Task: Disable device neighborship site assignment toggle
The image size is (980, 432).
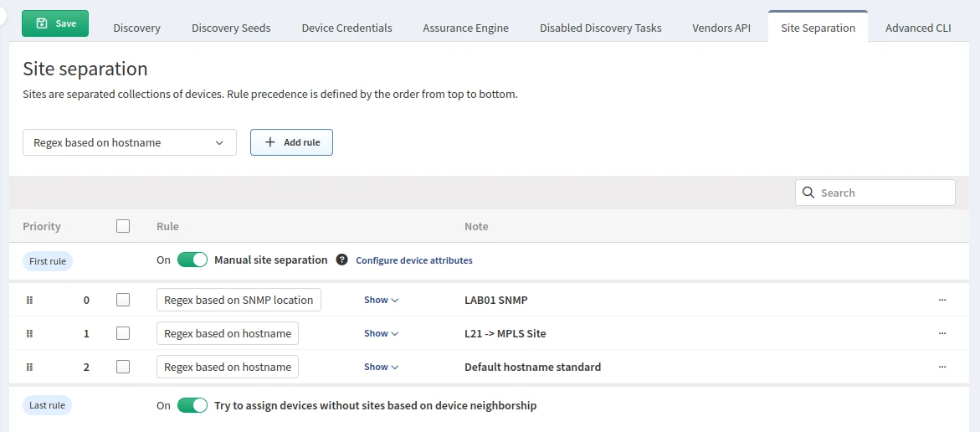Action: (192, 405)
